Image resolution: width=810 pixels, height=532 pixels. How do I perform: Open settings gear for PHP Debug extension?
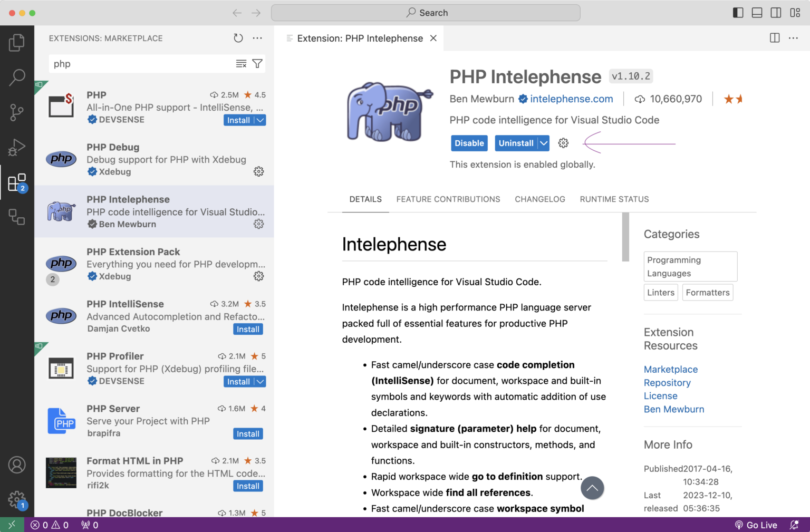pyautogui.click(x=258, y=171)
